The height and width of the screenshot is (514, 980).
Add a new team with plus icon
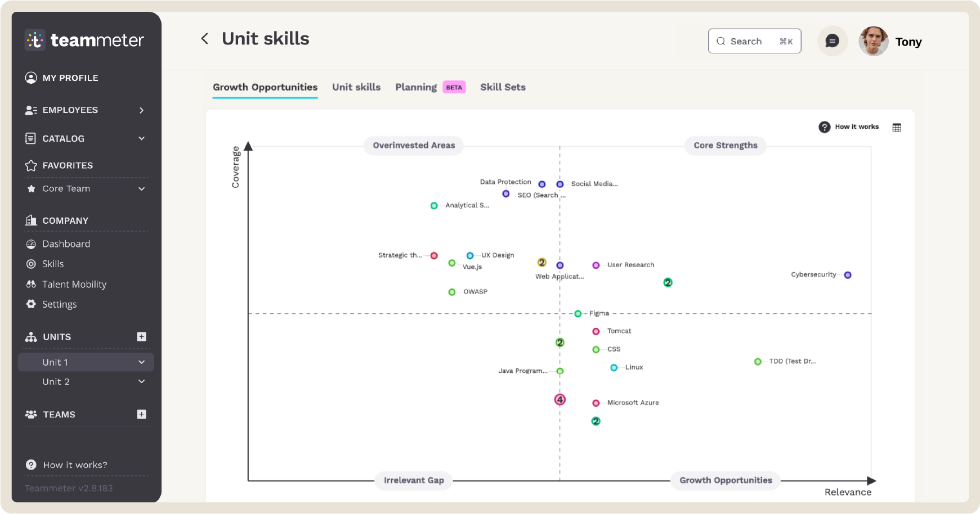click(x=141, y=414)
